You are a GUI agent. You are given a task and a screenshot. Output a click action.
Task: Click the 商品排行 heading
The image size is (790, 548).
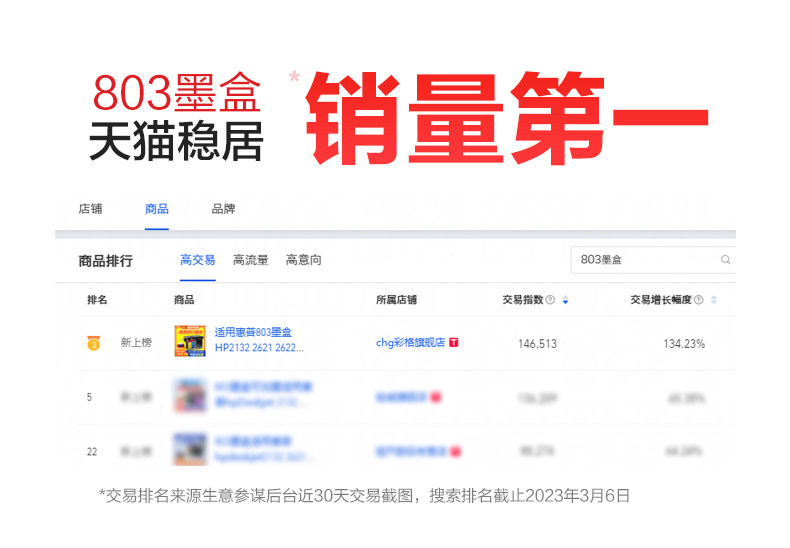(106, 261)
